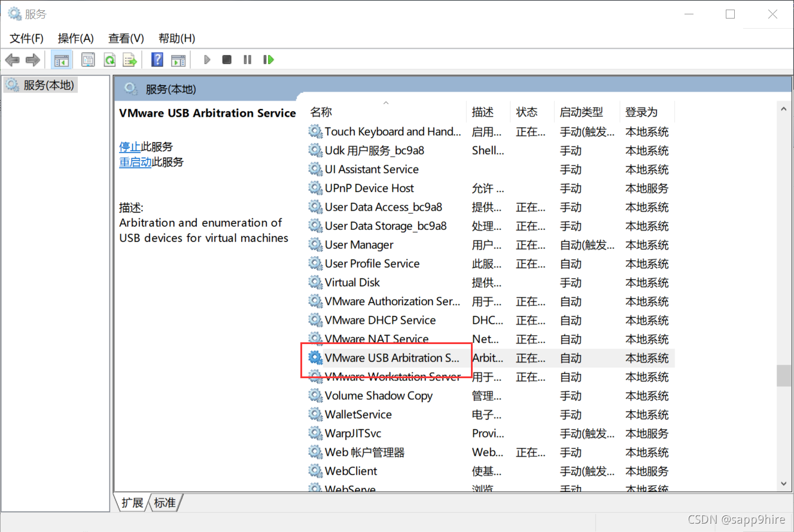Screen dimensions: 794x532
Task: Select the UPnP Device Host gear icon
Action: [x=315, y=188]
